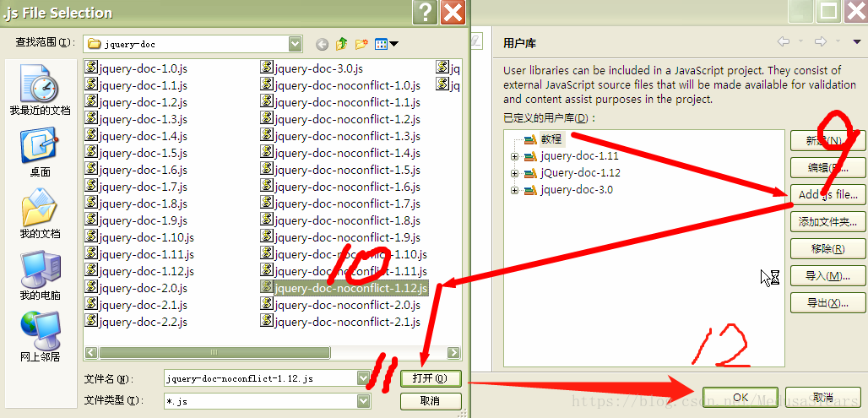Open the 文件类型 dropdown arrow
The height and width of the screenshot is (418, 868).
click(x=363, y=401)
